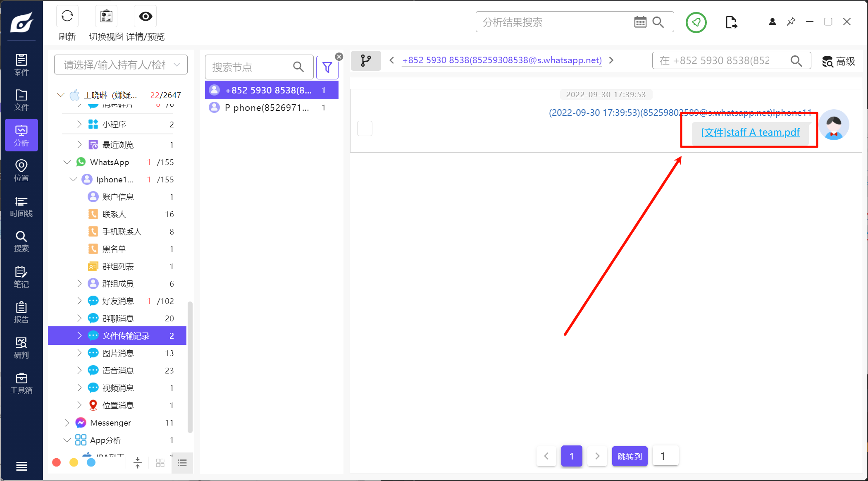The height and width of the screenshot is (481, 868).
Task: Open the report (报告) sidebar tab
Action: coord(21,312)
